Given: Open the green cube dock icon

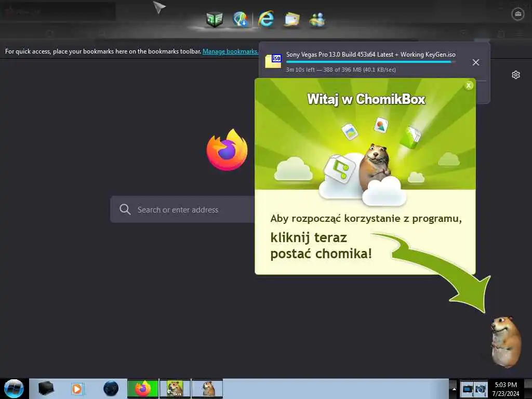Looking at the screenshot, I should point(215,19).
